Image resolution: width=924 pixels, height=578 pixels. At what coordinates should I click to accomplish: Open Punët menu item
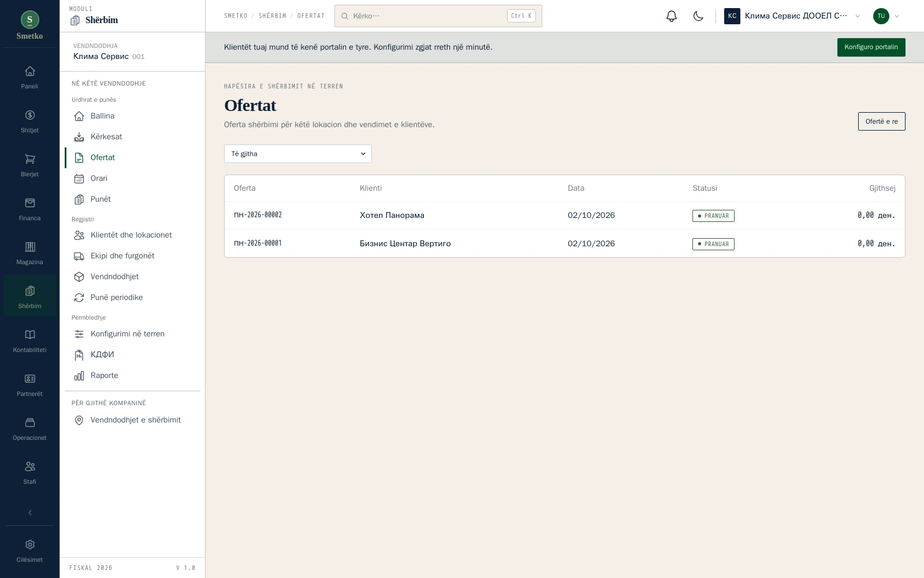[x=133, y=199]
